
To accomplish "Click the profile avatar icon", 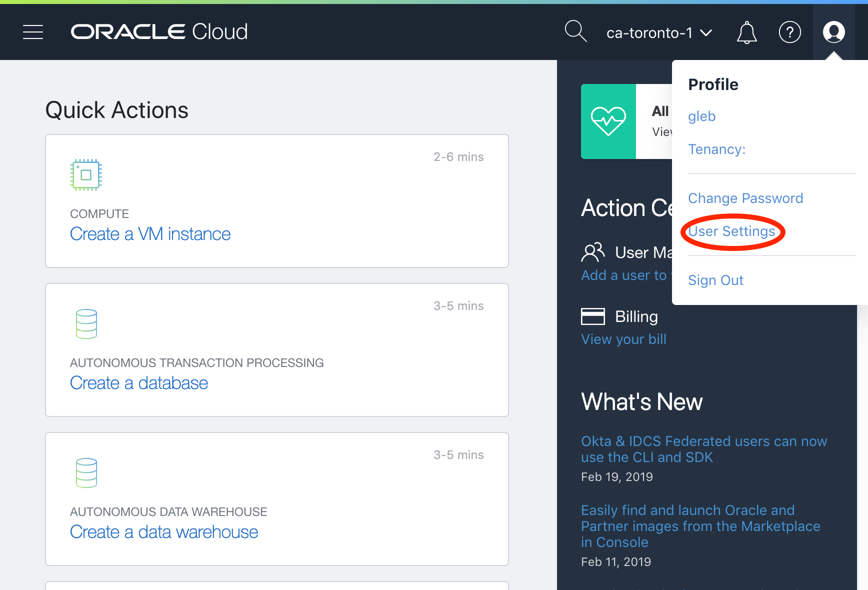I will (x=833, y=31).
